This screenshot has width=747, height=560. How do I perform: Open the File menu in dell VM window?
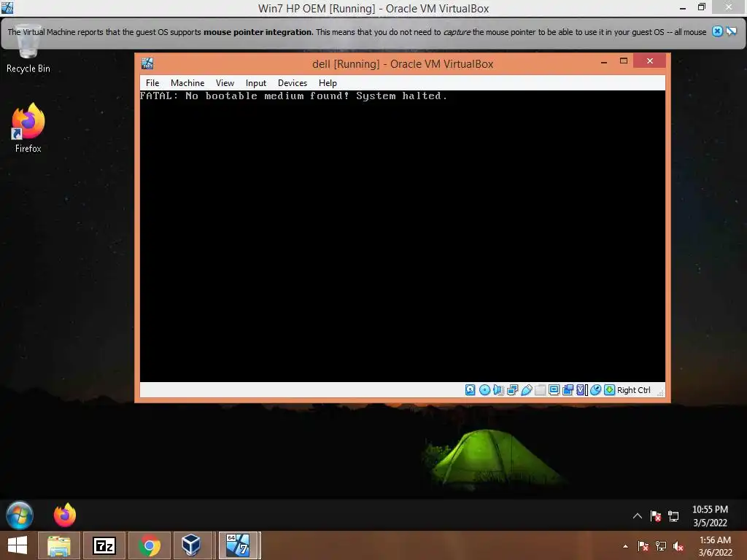[x=152, y=83]
